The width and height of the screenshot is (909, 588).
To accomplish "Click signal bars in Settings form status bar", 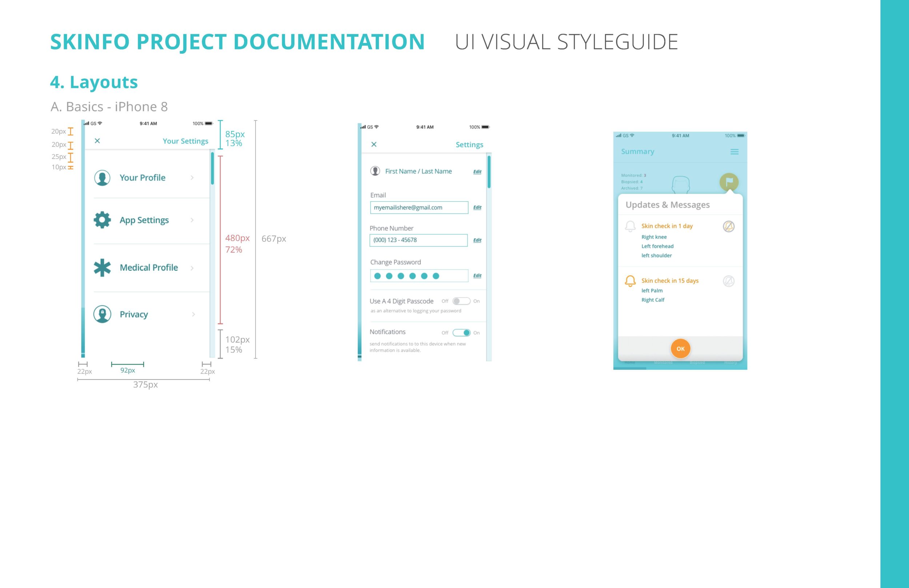I will pyautogui.click(x=363, y=127).
